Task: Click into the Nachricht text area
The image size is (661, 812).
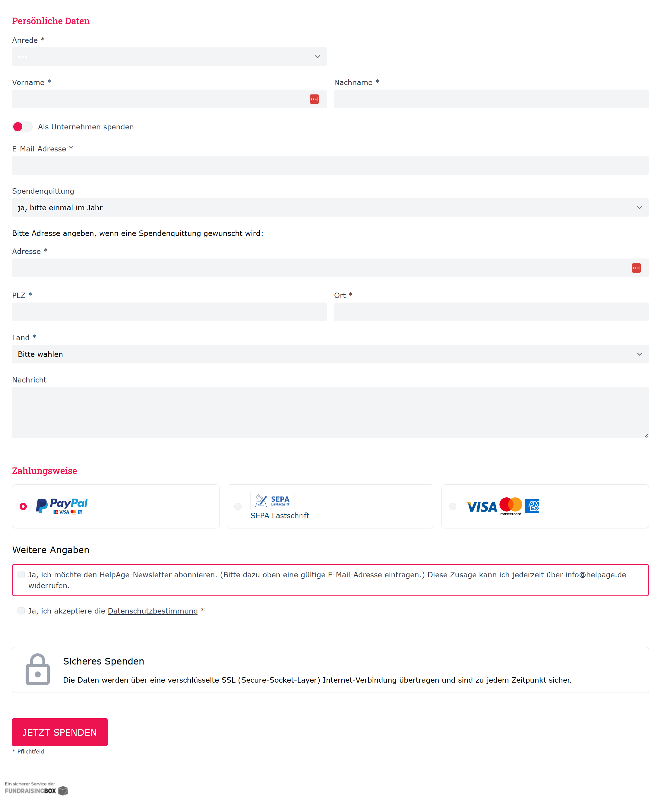Action: click(x=330, y=413)
